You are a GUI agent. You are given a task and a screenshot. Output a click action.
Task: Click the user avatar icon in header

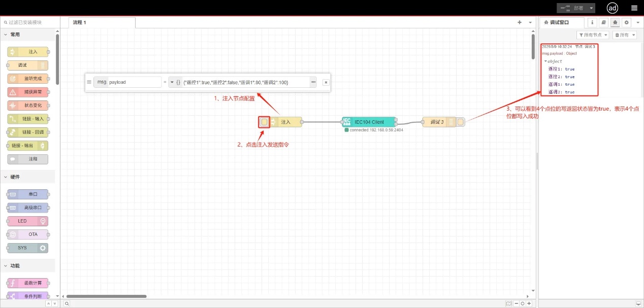[x=613, y=8]
